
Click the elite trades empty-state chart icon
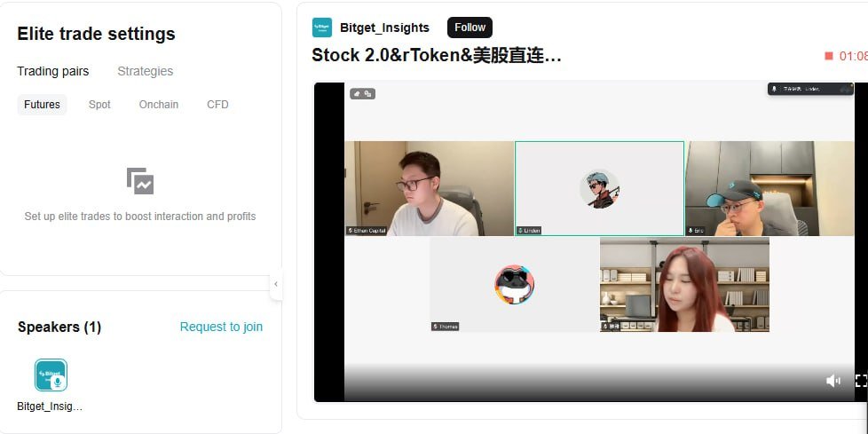(x=140, y=181)
